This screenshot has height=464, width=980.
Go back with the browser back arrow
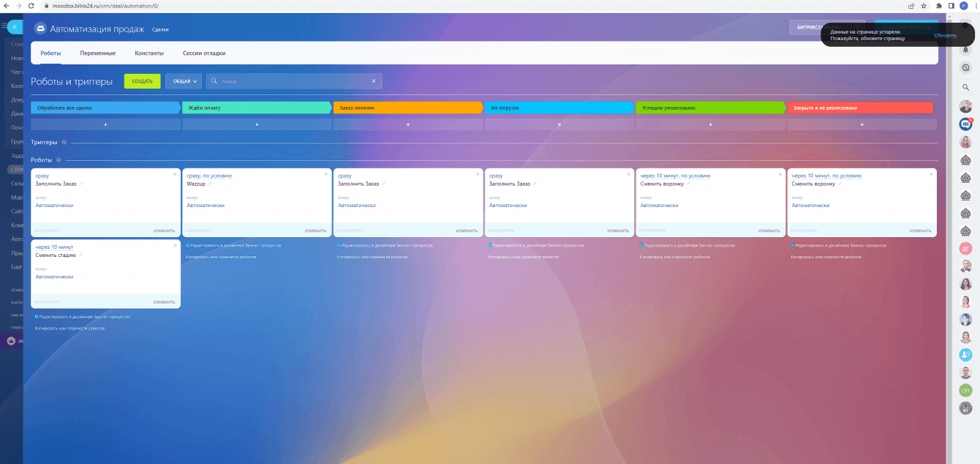[x=7, y=5]
